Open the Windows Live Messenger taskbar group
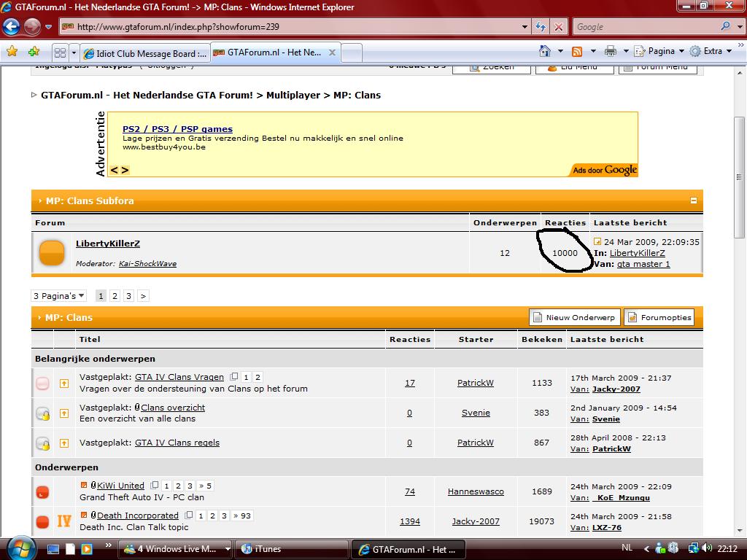Viewport: 747px width, 560px height. point(174,549)
